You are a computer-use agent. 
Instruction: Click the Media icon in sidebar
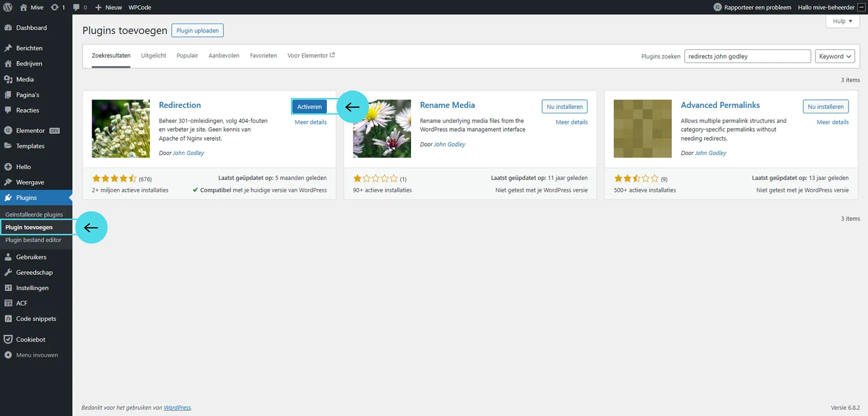(x=8, y=80)
